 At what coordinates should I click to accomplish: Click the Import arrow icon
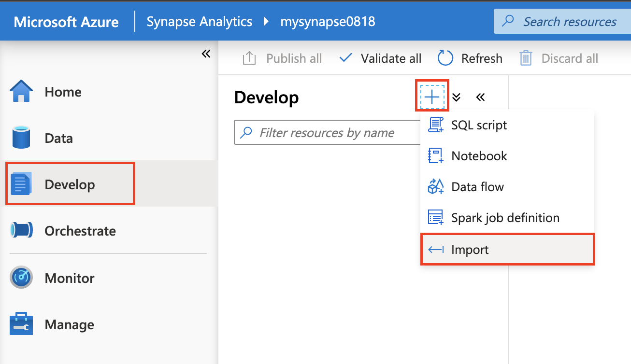pyautogui.click(x=436, y=250)
